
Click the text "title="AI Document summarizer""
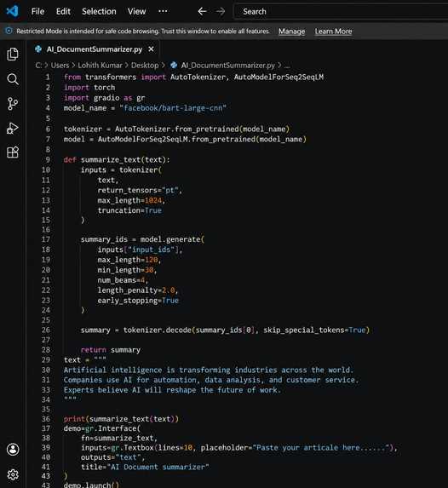145,467
